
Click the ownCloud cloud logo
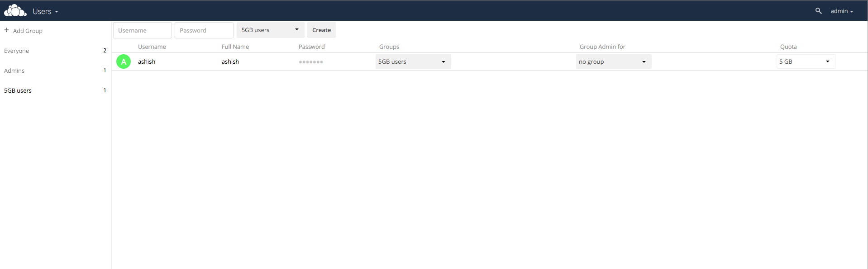click(15, 10)
